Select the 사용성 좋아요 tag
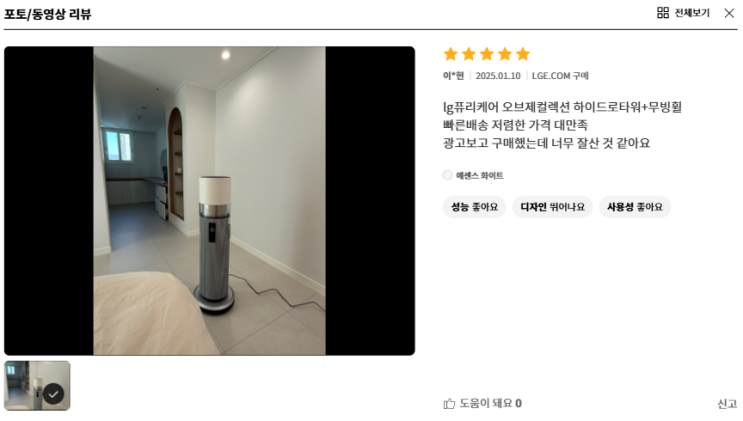The image size is (743, 421). [635, 207]
